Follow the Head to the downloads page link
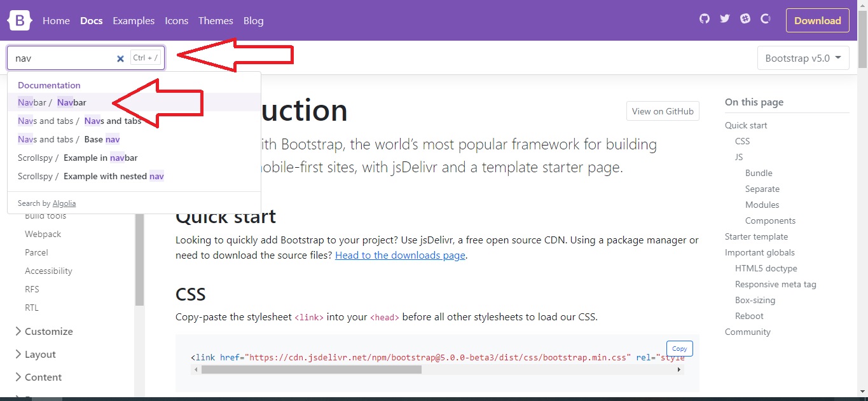868x401 pixels. point(401,255)
